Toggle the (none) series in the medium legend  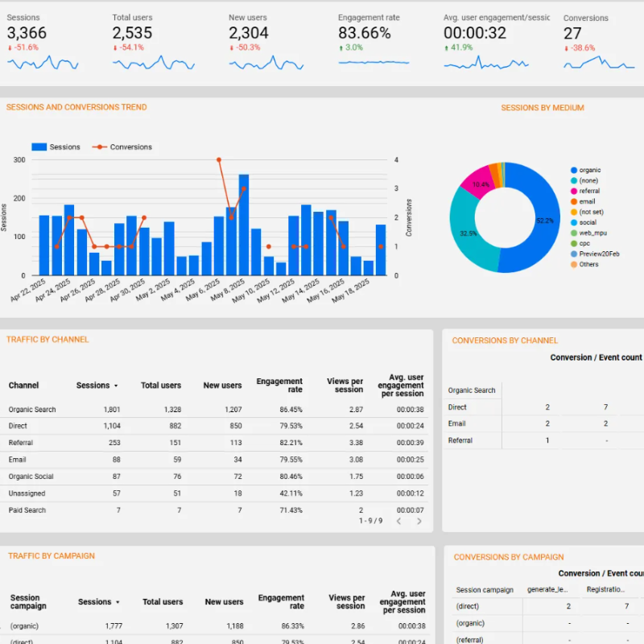[572, 180]
